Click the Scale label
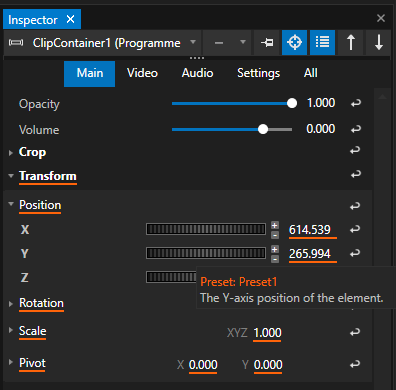Viewport: 396px width, 390px height. tap(33, 331)
